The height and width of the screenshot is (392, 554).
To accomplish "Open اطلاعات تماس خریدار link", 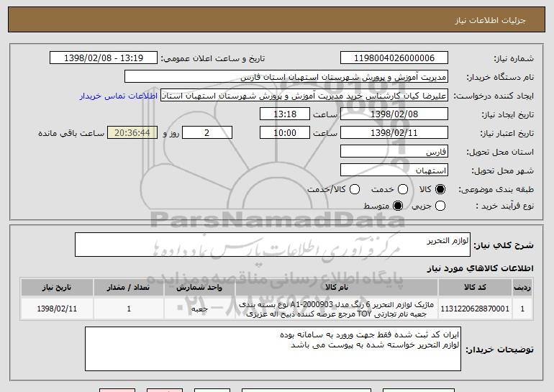I will click(x=119, y=96).
